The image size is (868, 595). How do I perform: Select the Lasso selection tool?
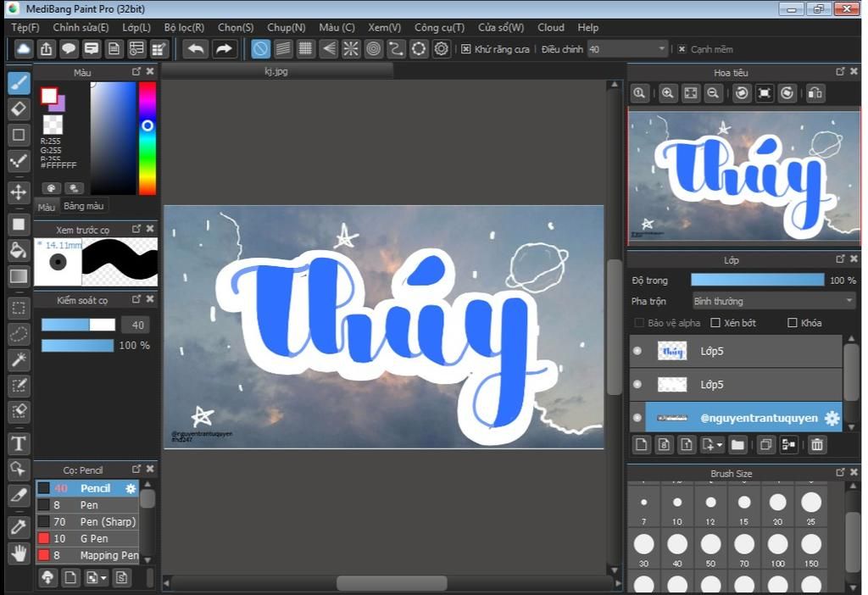[x=19, y=334]
